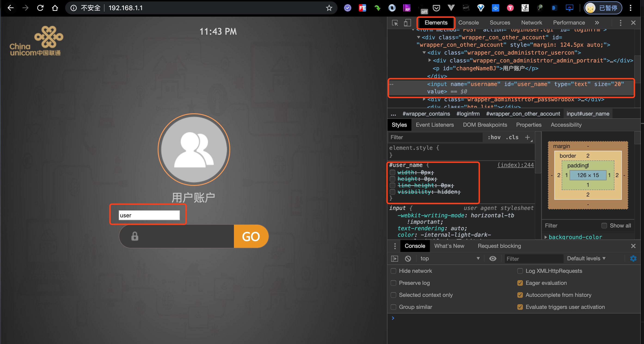644x344 pixels.
Task: Collapse the wrapper_con_administrtor_usercon div node
Action: tap(424, 52)
